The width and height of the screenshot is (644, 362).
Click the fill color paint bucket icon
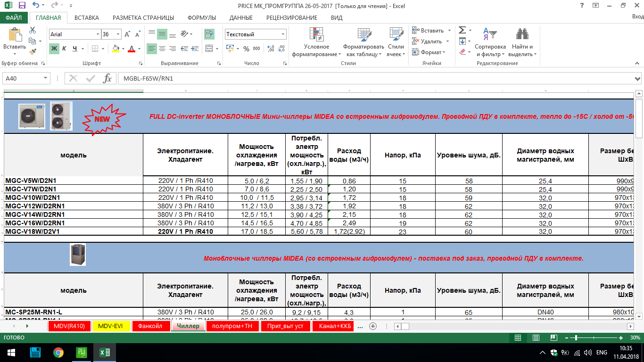(116, 49)
